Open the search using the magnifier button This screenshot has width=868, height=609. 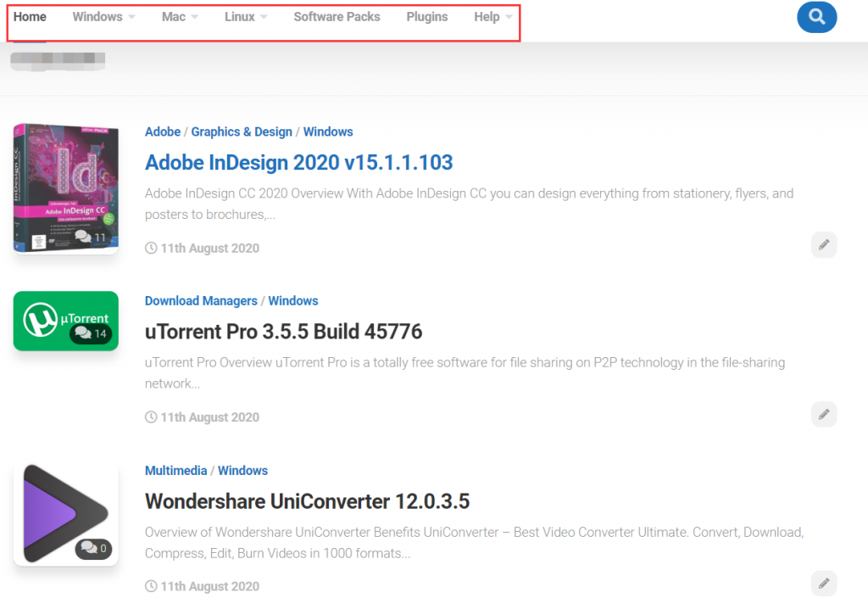point(816,17)
